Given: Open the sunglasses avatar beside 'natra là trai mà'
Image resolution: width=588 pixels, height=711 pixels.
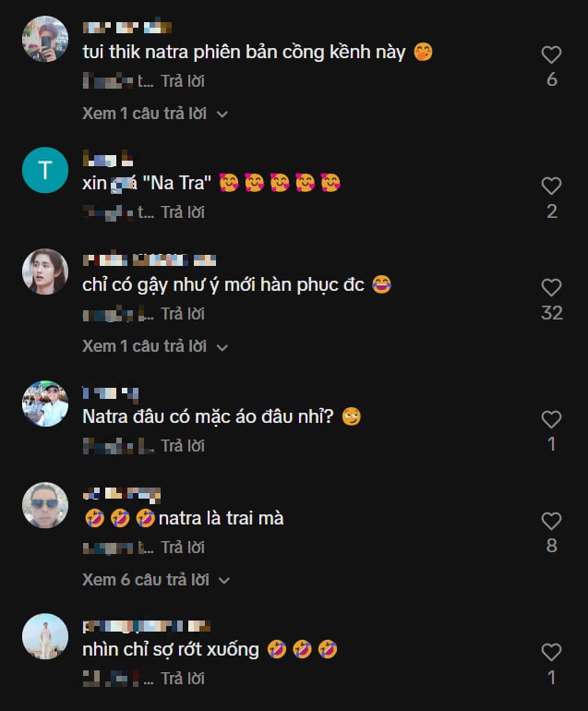Looking at the screenshot, I should (45, 505).
